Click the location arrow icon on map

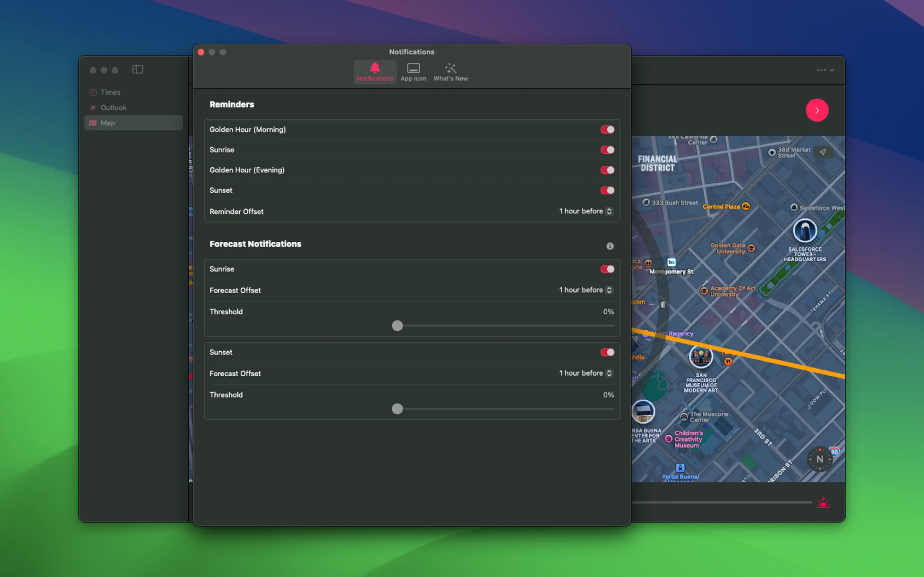coord(822,152)
